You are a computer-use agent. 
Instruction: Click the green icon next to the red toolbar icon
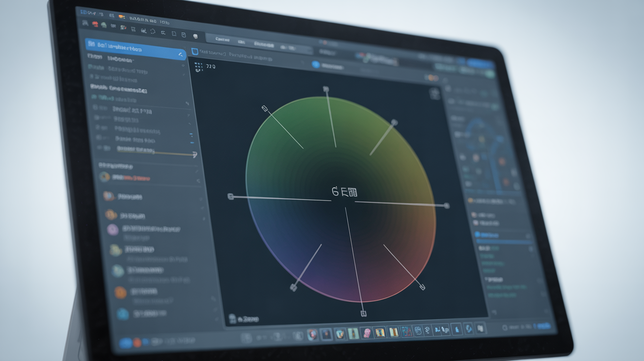pos(105,25)
